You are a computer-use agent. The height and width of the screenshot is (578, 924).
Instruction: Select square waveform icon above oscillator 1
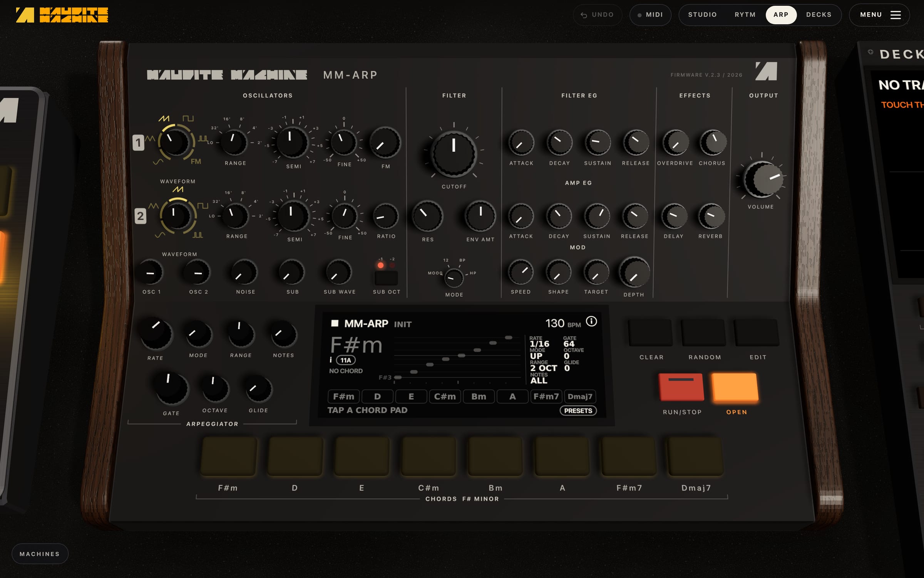click(188, 118)
